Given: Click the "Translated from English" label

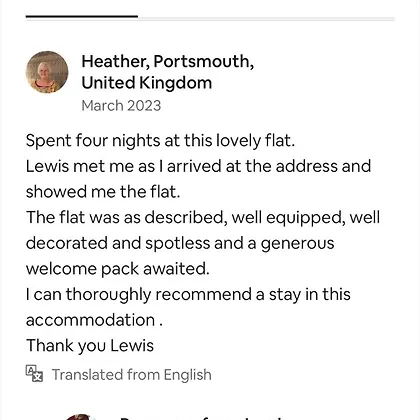Looking at the screenshot, I should 132,375.
